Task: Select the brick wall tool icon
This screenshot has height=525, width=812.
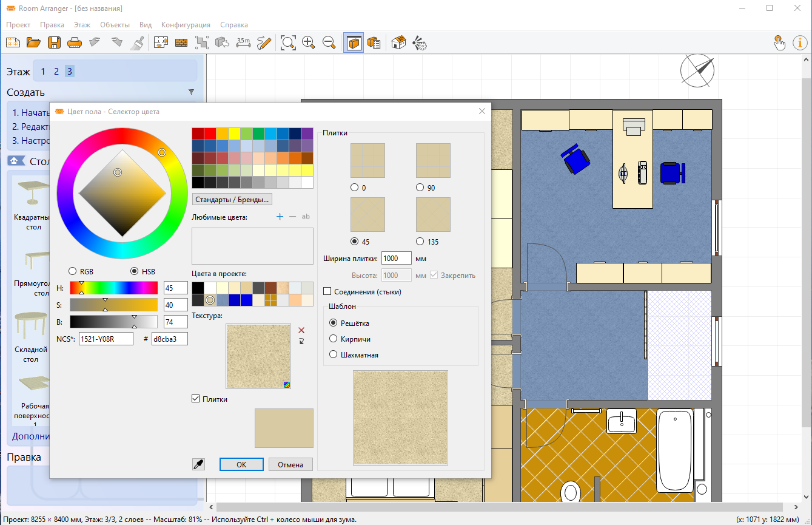Action: pyautogui.click(x=181, y=42)
